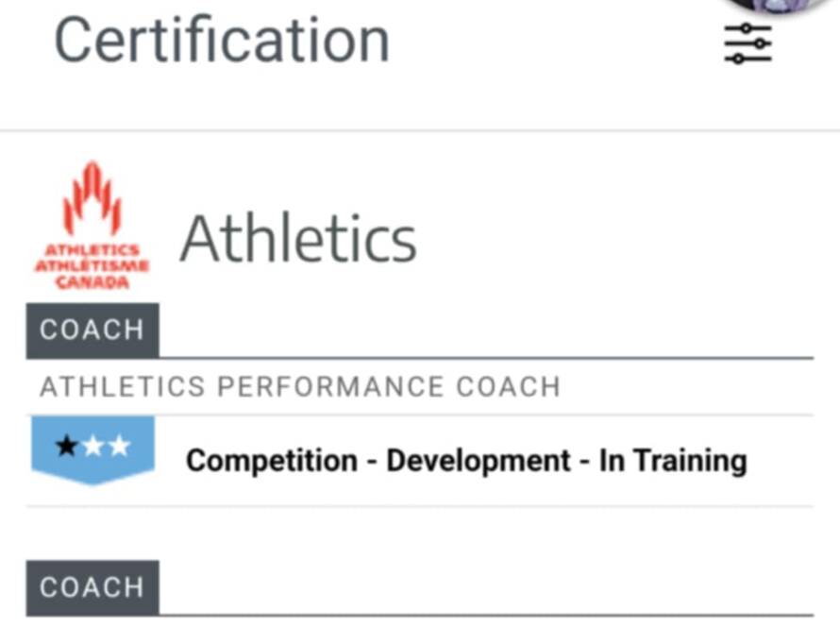Viewport: 840px width, 627px height.
Task: Select the second COACH tab at bottom
Action: [92, 587]
